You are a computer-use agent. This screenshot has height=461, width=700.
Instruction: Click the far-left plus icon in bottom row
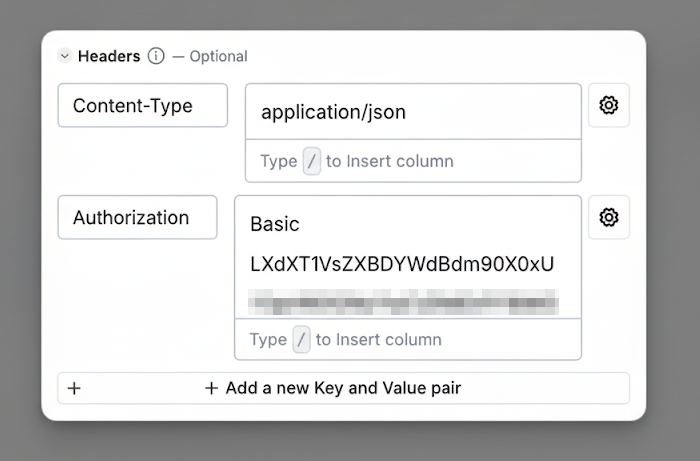pos(74,388)
